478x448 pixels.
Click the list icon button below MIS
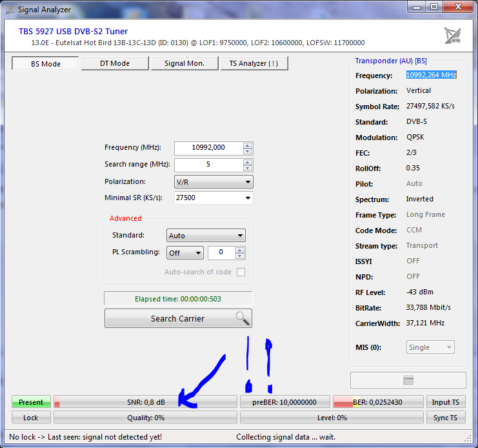pos(408,380)
